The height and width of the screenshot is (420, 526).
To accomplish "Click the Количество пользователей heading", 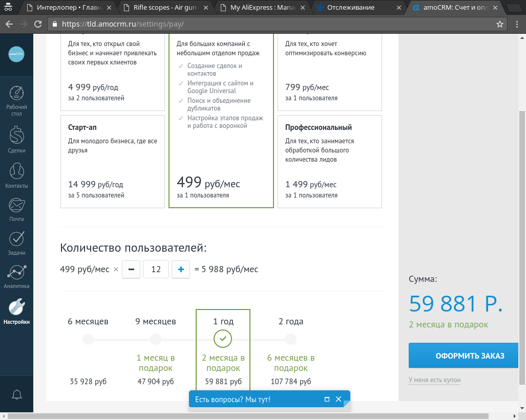I will 134,248.
